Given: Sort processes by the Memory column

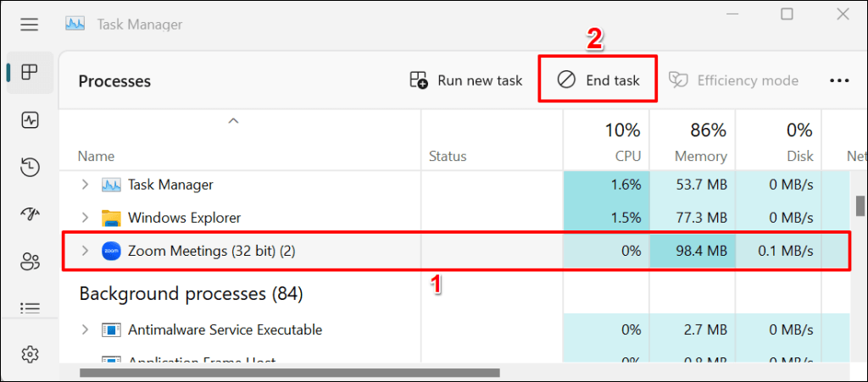Looking at the screenshot, I should tap(700, 156).
